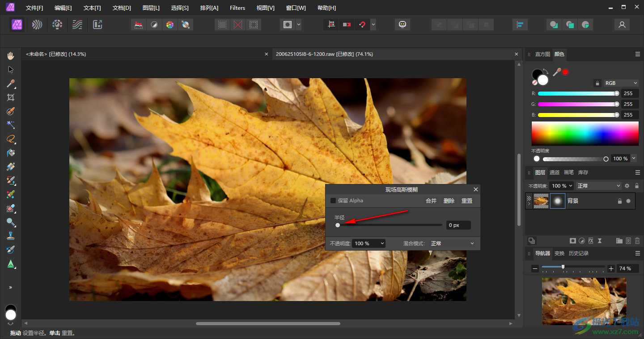Click the 合并 button in blur dialog
Viewport: 644px width, 339px height.
click(431, 201)
